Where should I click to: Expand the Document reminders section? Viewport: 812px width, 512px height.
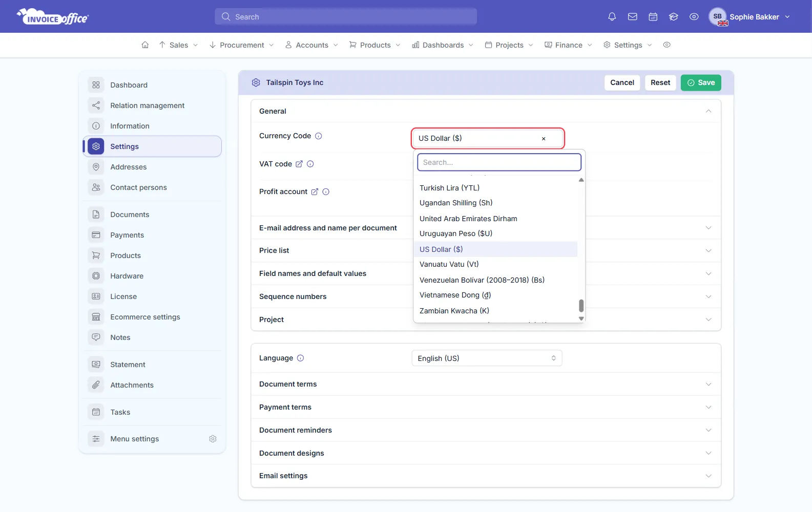point(486,430)
